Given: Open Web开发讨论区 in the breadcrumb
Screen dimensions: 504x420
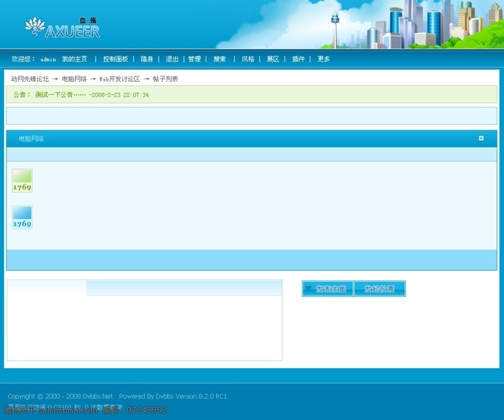Looking at the screenshot, I should [120, 79].
